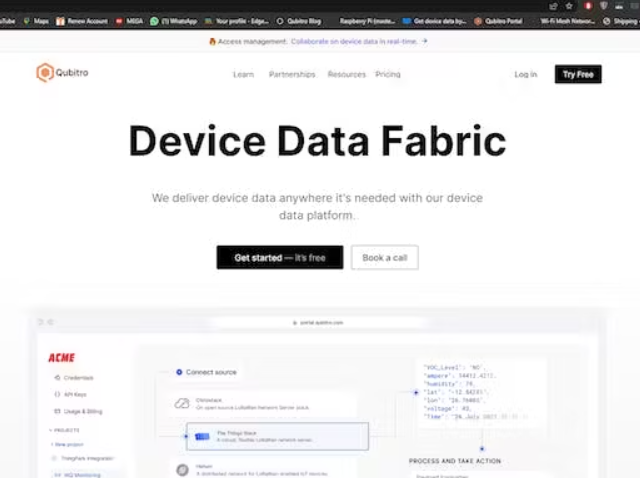Screen dimensions: 640x478
Task: Select Credentials in the ACME sidebar
Action: click(x=79, y=377)
